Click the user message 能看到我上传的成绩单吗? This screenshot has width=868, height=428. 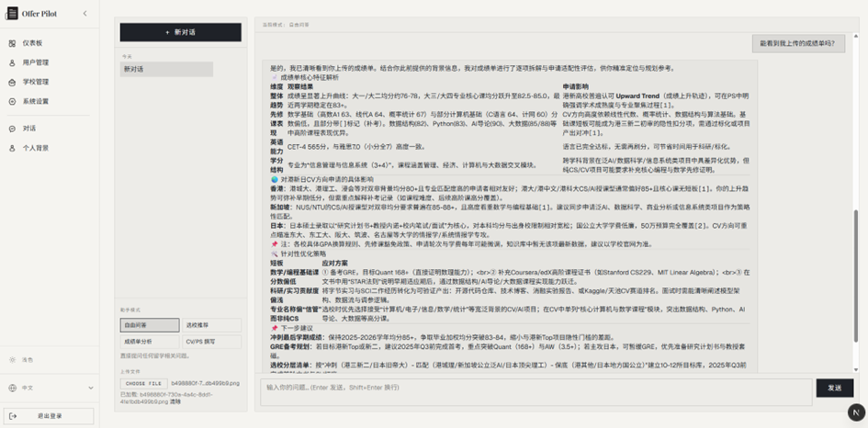point(797,44)
